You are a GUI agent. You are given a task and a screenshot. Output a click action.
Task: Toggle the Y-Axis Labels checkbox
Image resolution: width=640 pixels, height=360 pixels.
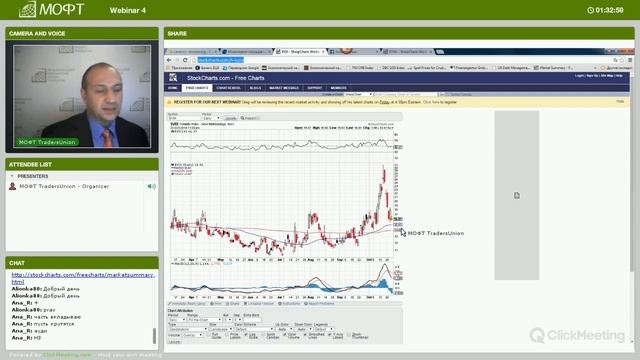(x=329, y=335)
